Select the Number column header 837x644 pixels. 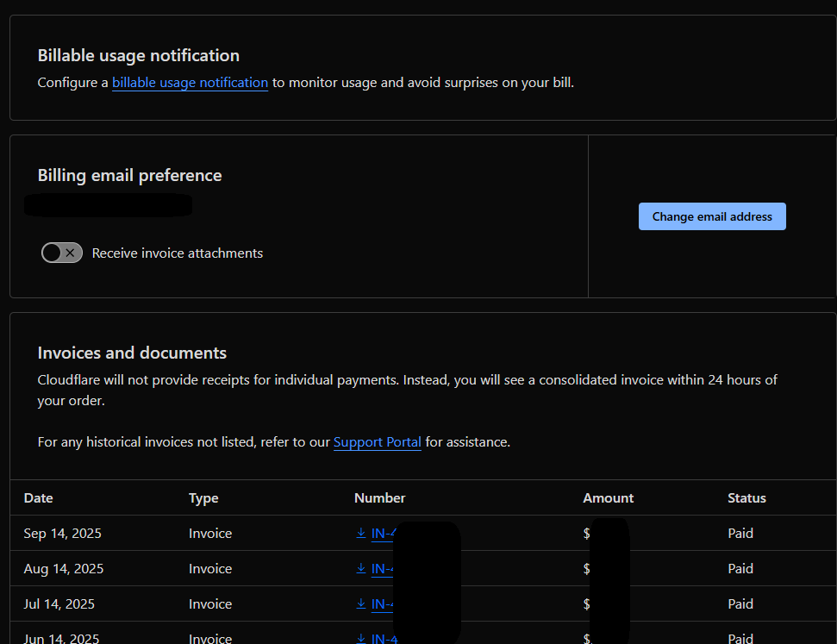point(379,498)
